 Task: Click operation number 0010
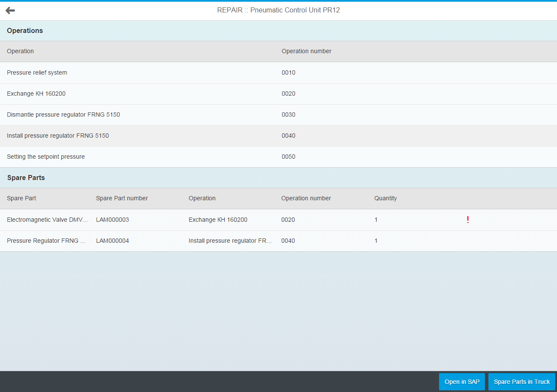coord(289,72)
